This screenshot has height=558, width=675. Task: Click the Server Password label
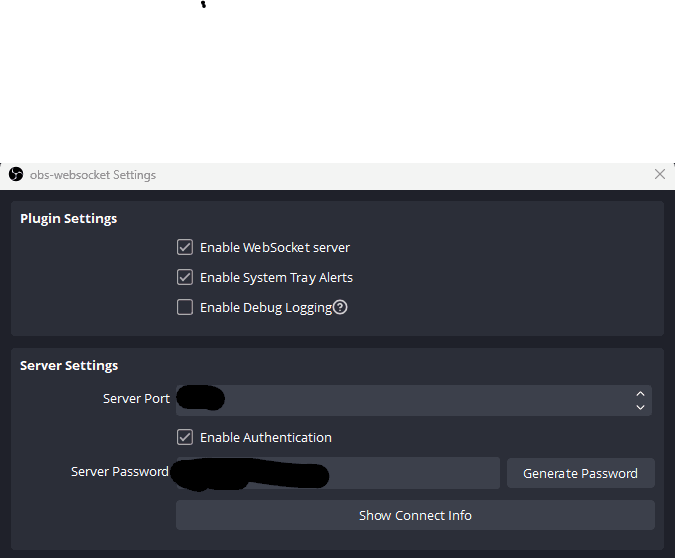tap(120, 472)
